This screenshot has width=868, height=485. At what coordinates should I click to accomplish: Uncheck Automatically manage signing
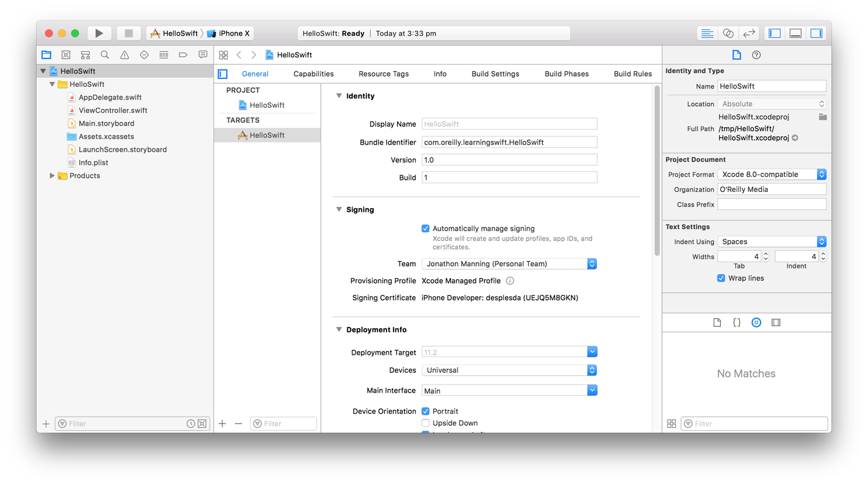pyautogui.click(x=426, y=229)
